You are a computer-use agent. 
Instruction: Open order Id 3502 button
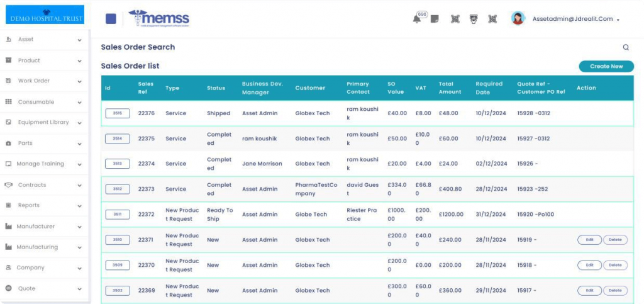pyautogui.click(x=118, y=291)
